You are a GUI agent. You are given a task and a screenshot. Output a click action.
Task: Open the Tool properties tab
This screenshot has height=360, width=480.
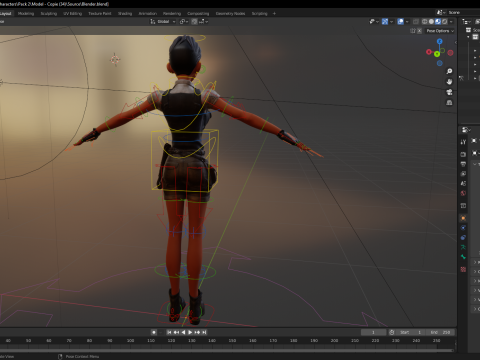pyautogui.click(x=463, y=142)
